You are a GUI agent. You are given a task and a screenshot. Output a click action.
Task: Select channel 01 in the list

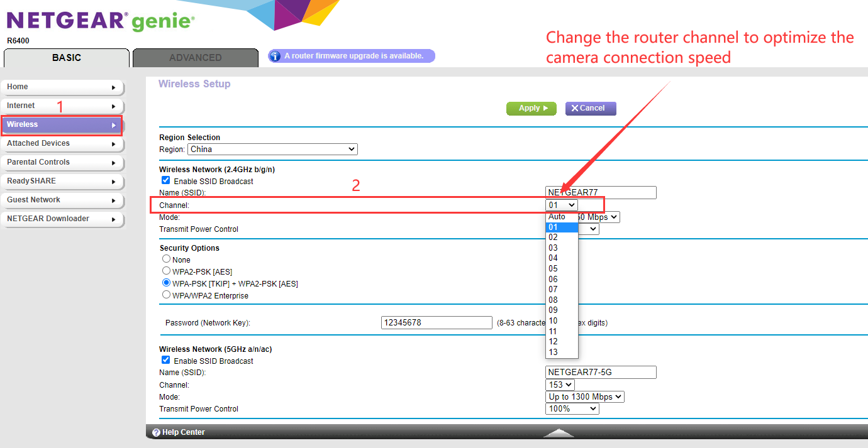pos(562,227)
